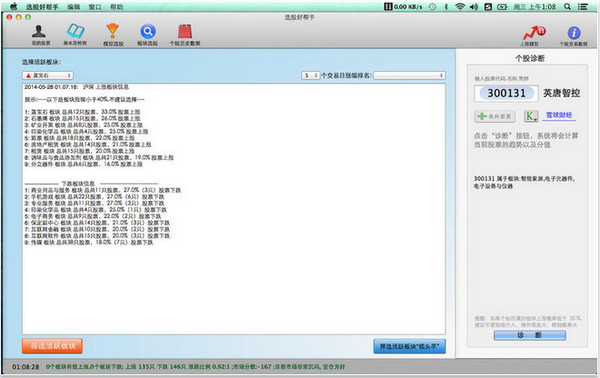Open 个股历史数据 red bag icon
Screen dimensions: 600x378
[x=185, y=31]
